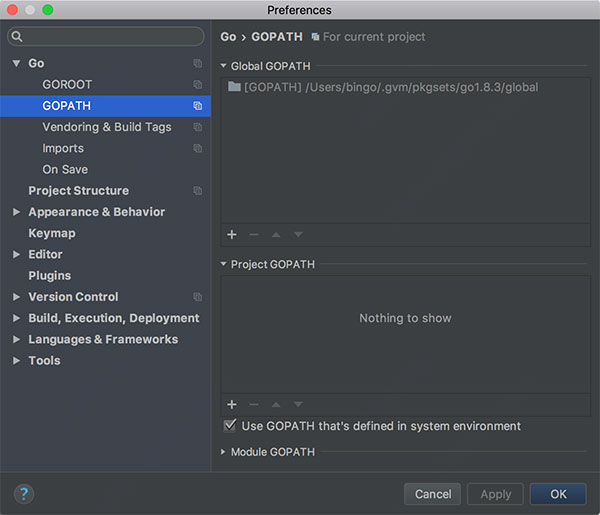The image size is (600, 515).
Task: Open the Plugins settings page
Action: (x=50, y=275)
